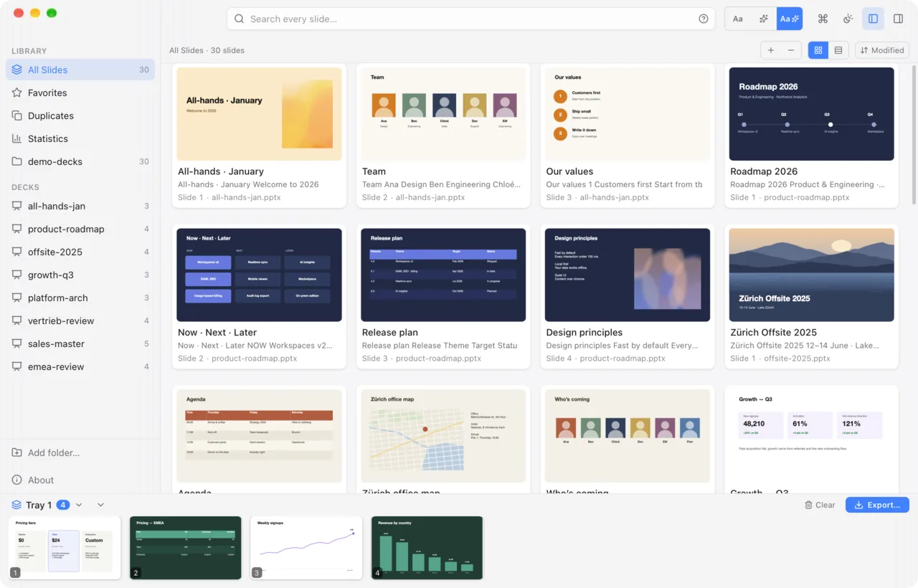This screenshot has width=918, height=588.
Task: Click the deck icon beside emea-review
Action: (x=16, y=366)
